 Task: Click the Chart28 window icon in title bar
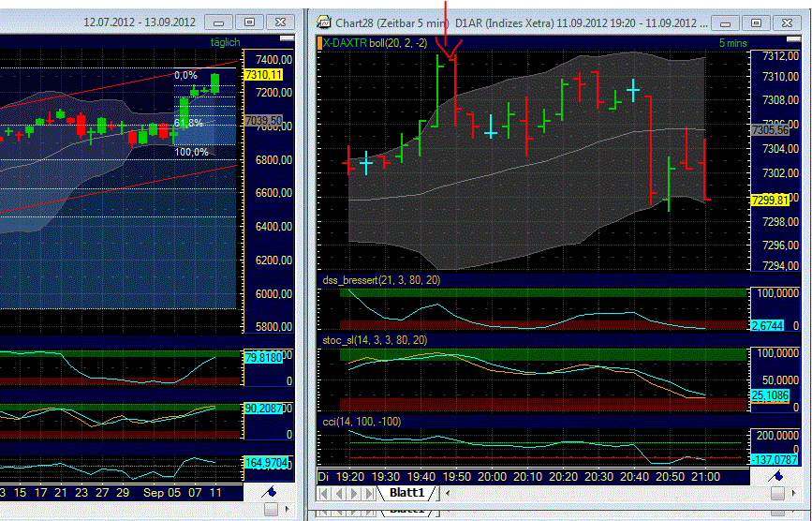(324, 22)
